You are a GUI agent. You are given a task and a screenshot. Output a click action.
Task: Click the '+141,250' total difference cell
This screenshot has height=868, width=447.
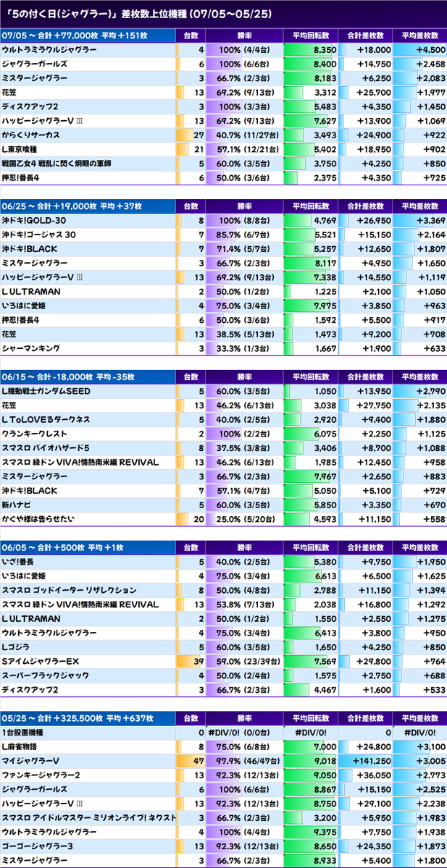tap(365, 761)
